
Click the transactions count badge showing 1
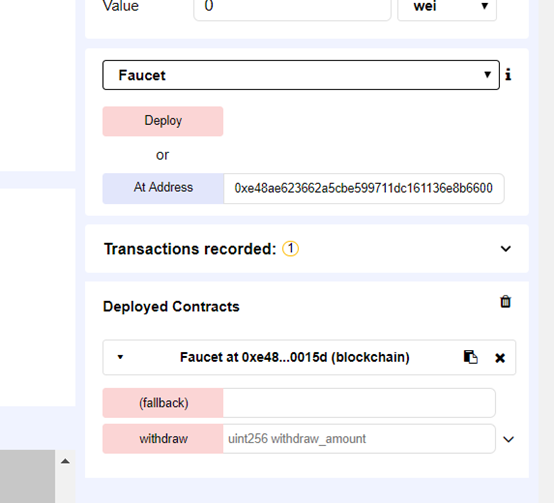pyautogui.click(x=290, y=249)
